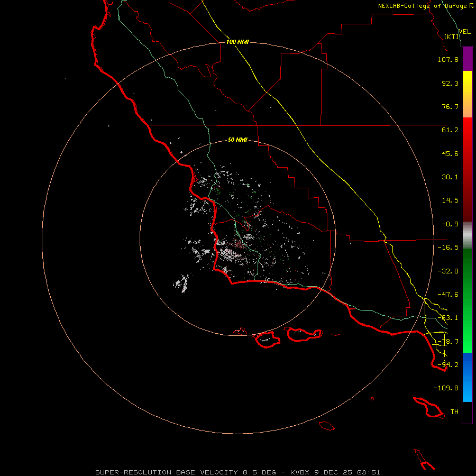Click the 08:51 timestamp in caption
Screen dimensions: 476x476
tap(369, 472)
